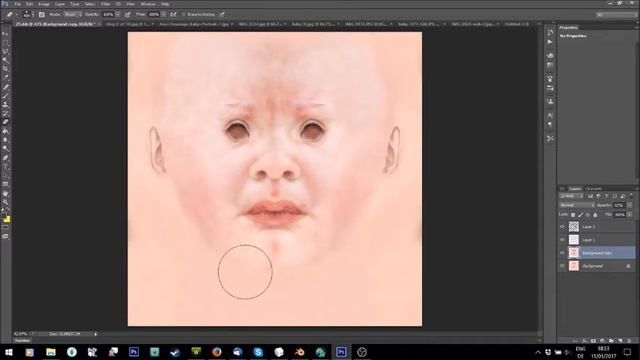Screen dimensions: 640x360
Task: Switch to the Layers tab
Action: tap(576, 189)
